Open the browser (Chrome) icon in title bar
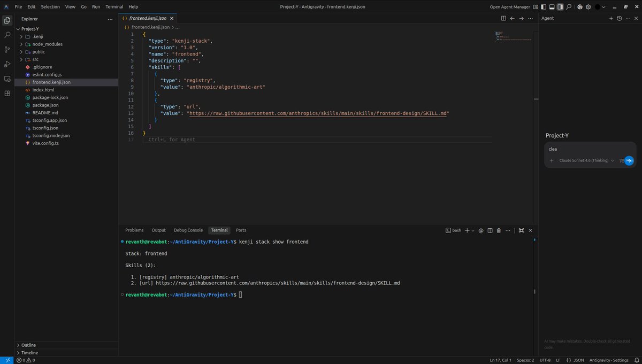 (x=580, y=7)
